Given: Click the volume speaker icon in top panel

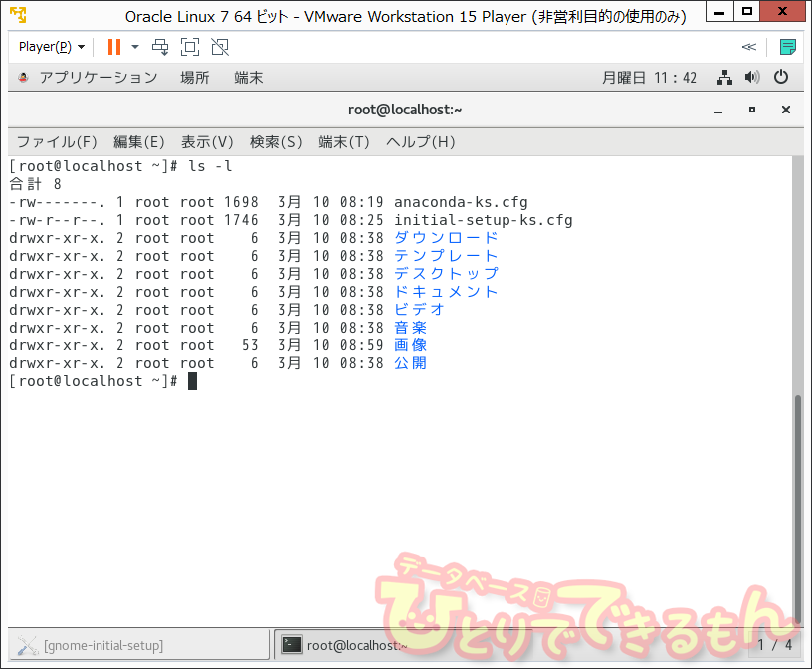Looking at the screenshot, I should point(752,77).
